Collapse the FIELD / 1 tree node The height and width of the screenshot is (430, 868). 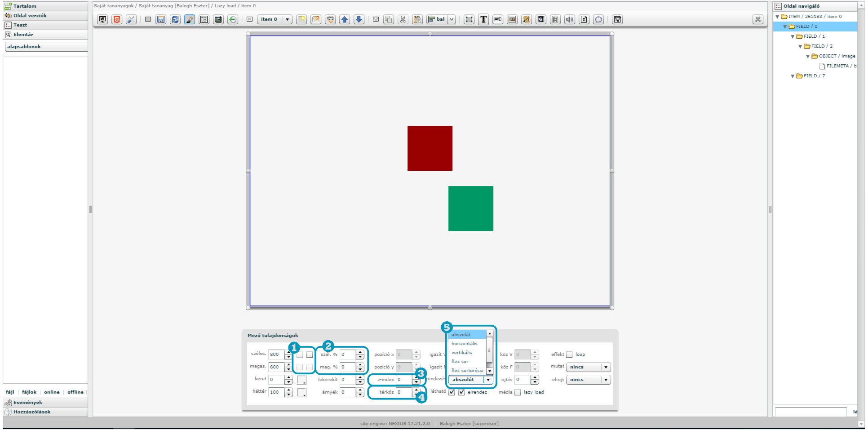pos(793,36)
